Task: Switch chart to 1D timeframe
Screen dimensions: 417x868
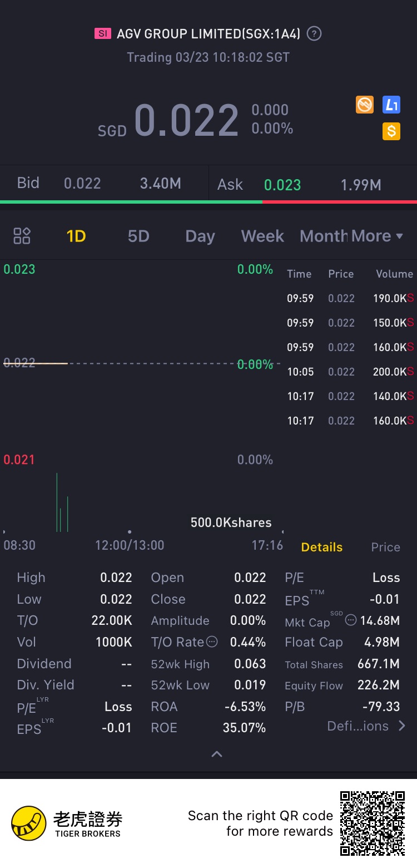Action: click(76, 236)
